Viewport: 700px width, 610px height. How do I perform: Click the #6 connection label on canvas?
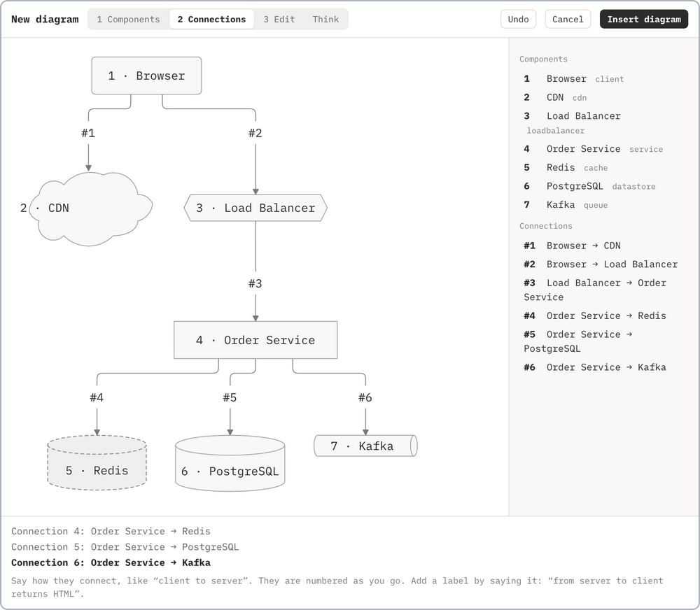pos(365,397)
